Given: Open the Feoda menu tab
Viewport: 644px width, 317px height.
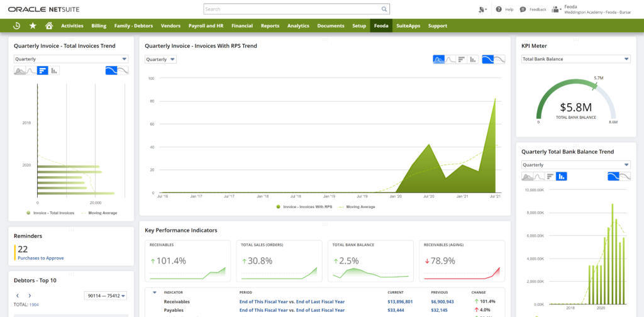Looking at the screenshot, I should coord(381,25).
